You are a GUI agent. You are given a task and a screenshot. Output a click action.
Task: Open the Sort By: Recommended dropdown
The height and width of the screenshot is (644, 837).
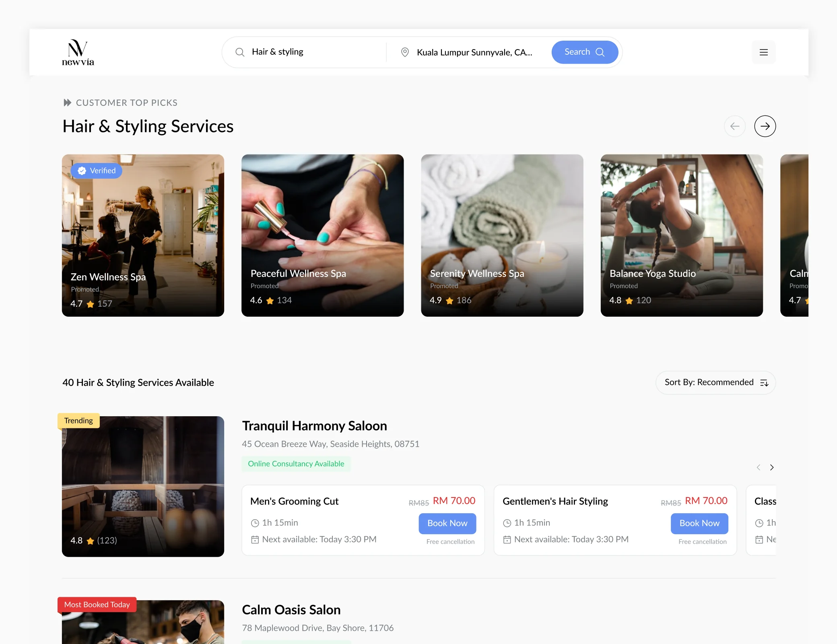coord(715,382)
